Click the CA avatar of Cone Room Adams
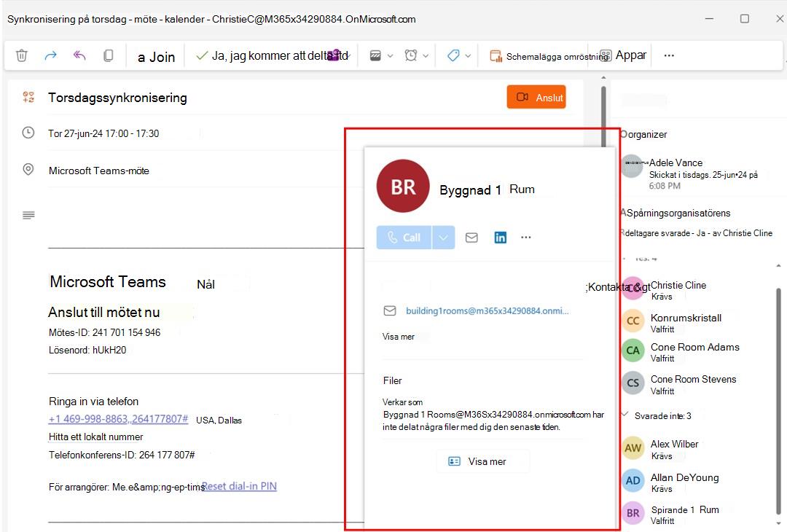 (x=633, y=351)
